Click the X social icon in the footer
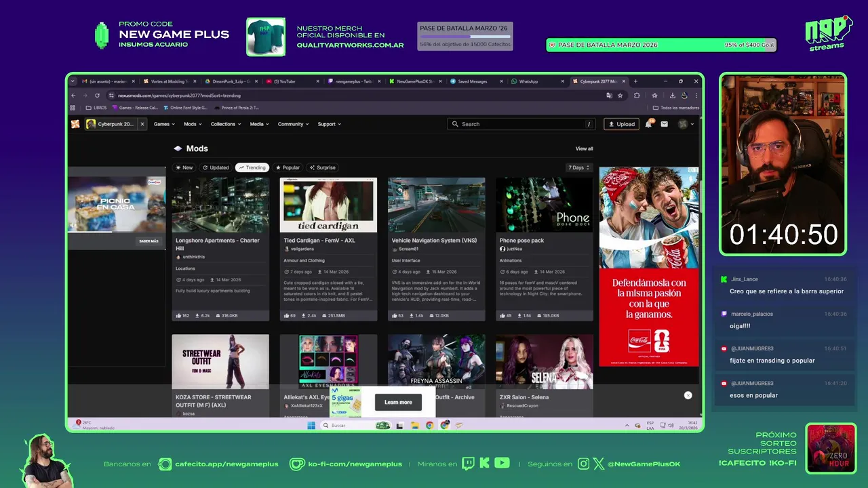The width and height of the screenshot is (868, 488). click(x=599, y=464)
